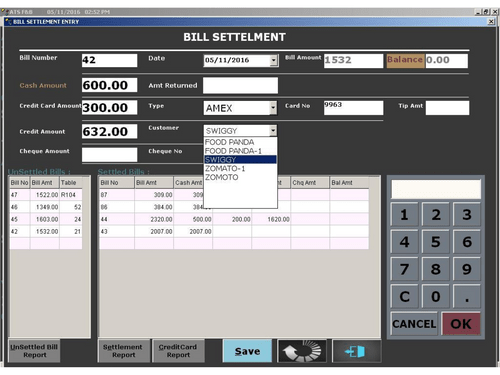The height and width of the screenshot is (375, 500).
Task: Select unsettled bill 45 row
Action: click(46, 219)
